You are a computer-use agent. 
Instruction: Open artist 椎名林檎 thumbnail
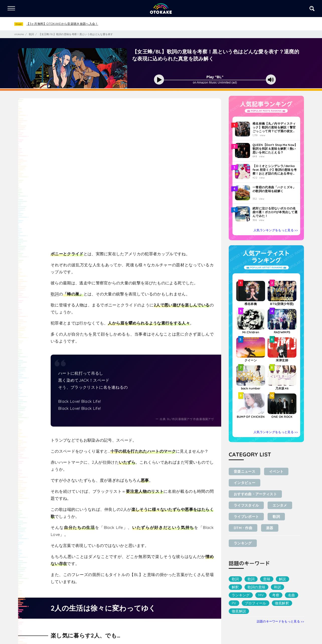[251, 291]
